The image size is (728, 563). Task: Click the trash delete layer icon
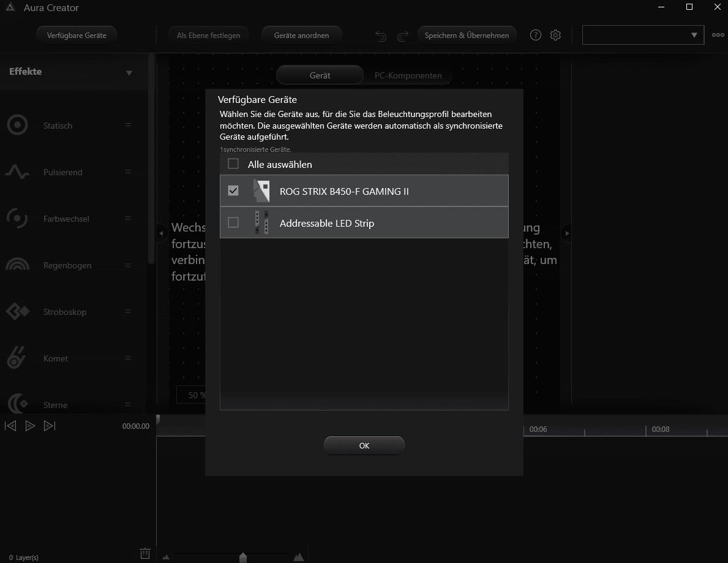[x=145, y=553]
